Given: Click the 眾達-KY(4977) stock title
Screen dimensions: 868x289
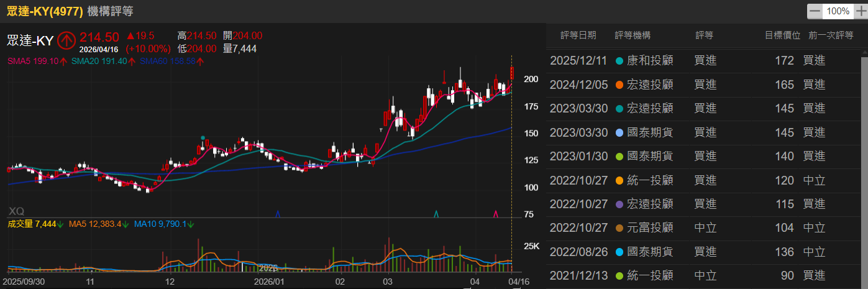Looking at the screenshot, I should (x=45, y=11).
